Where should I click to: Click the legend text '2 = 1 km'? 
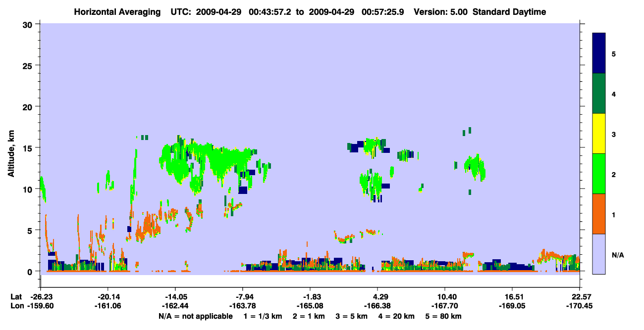pos(309,316)
